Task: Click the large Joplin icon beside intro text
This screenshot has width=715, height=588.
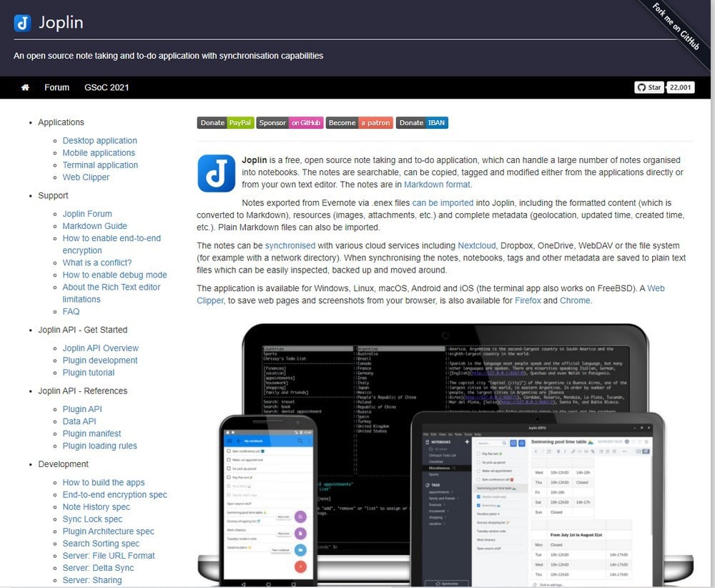Action: click(x=216, y=173)
